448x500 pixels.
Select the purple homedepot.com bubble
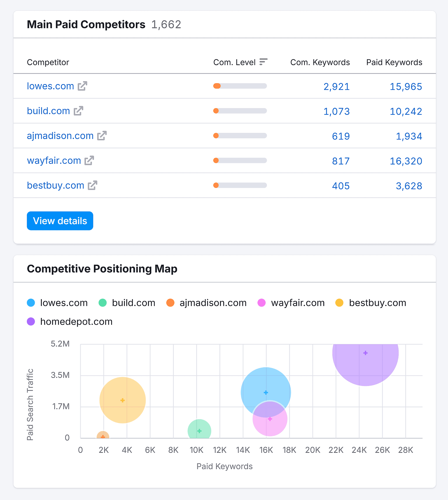(x=365, y=353)
